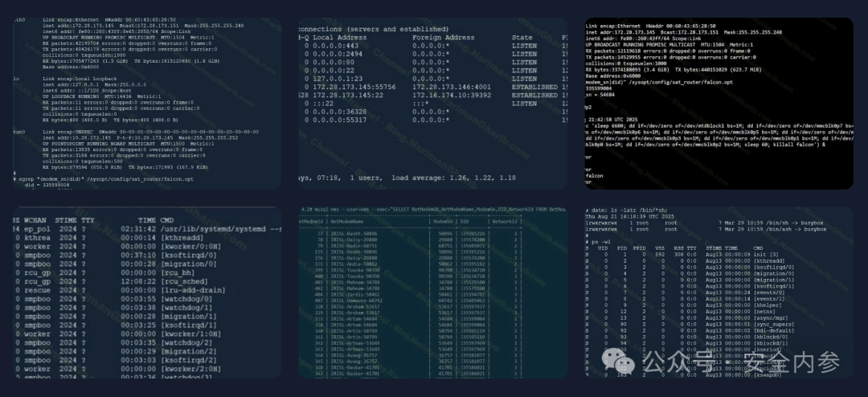Click the 'connections (servers and established)' heading

tap(374, 29)
